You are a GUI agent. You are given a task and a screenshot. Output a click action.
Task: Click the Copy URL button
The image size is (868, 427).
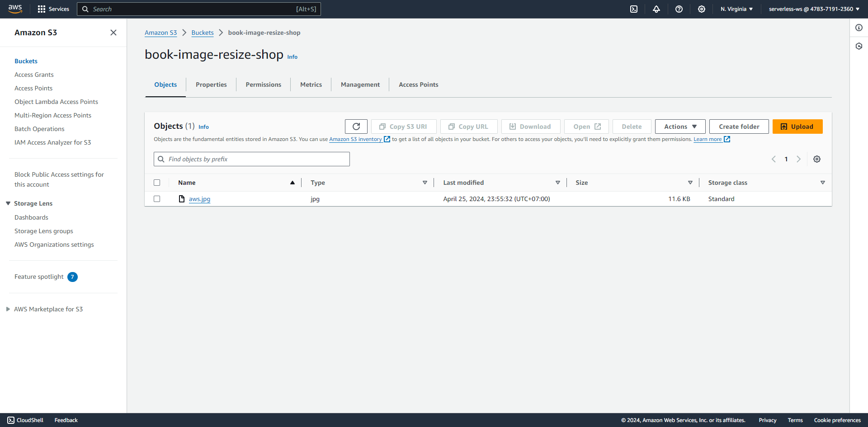point(469,127)
